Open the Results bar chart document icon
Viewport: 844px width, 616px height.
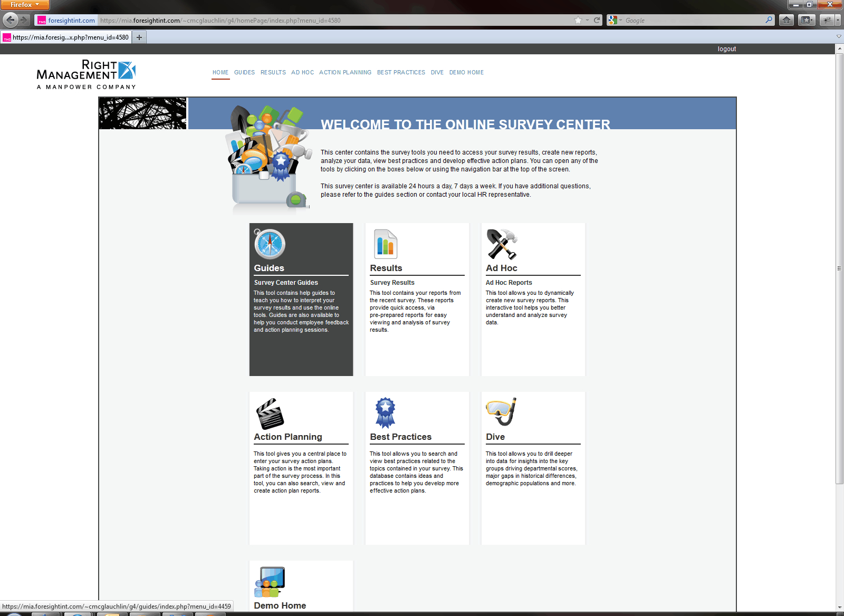[386, 244]
